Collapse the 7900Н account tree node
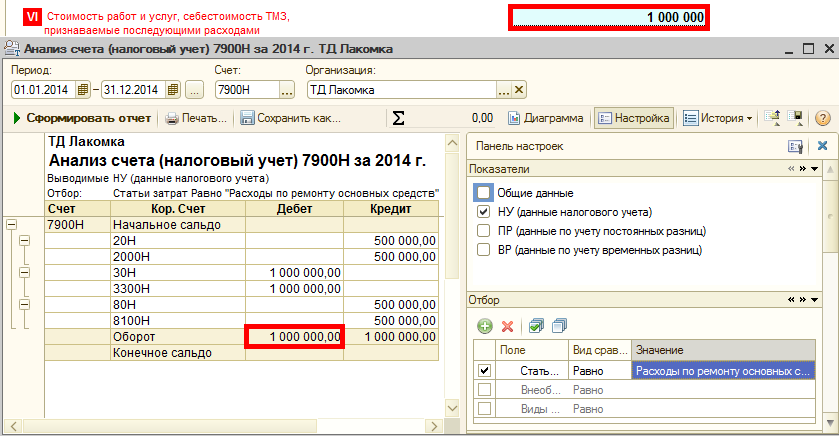This screenshot has width=839, height=436. (x=11, y=225)
